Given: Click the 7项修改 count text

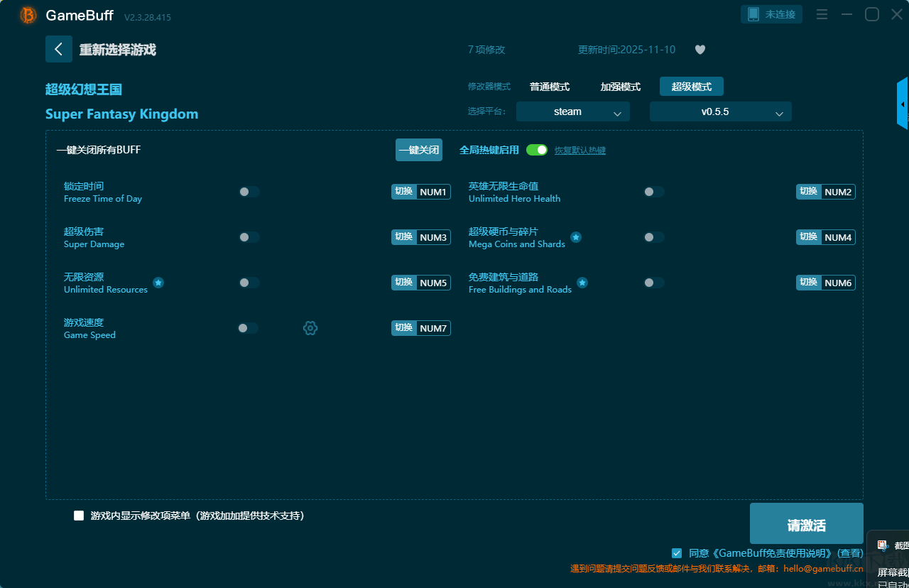Looking at the screenshot, I should point(486,50).
